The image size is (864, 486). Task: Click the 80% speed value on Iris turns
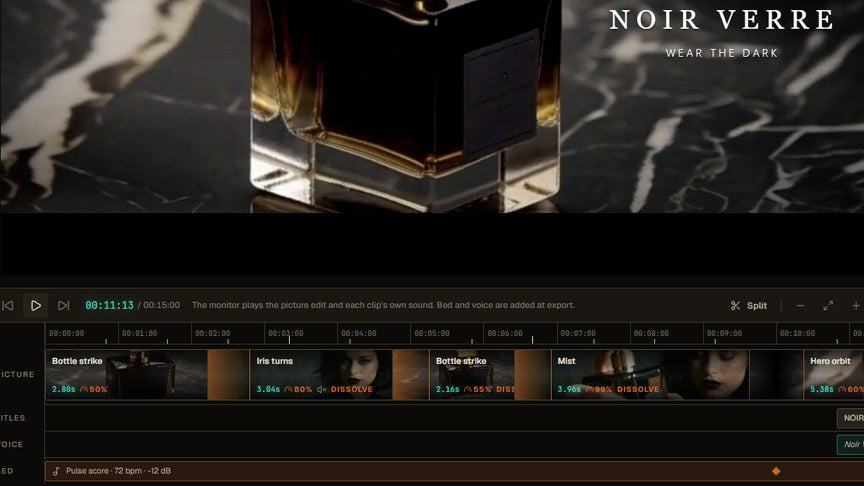(x=303, y=390)
